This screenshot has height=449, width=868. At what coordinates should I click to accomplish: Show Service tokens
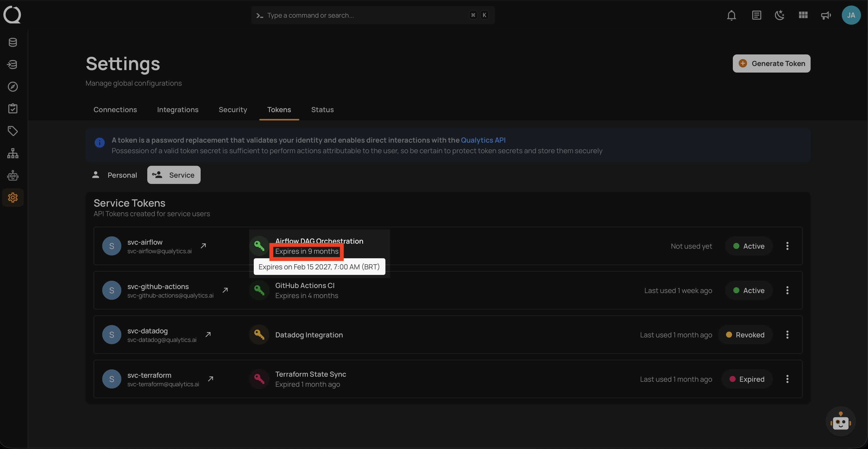173,175
